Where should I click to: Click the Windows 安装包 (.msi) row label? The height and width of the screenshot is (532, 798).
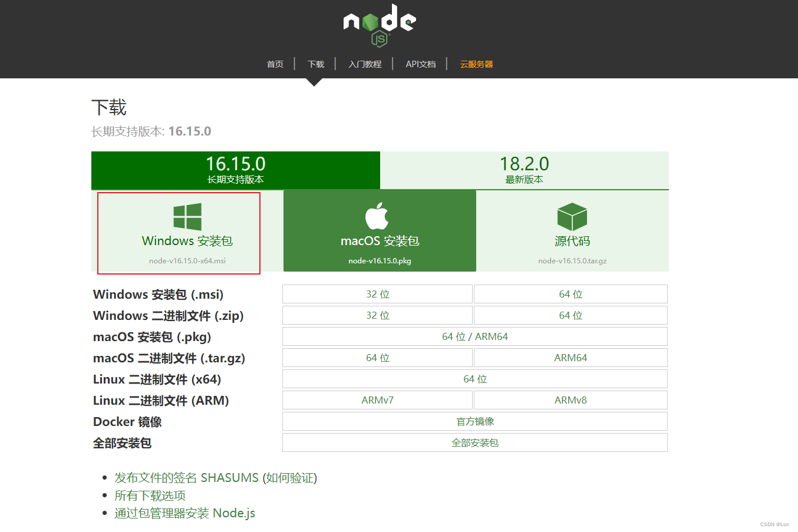click(x=158, y=295)
